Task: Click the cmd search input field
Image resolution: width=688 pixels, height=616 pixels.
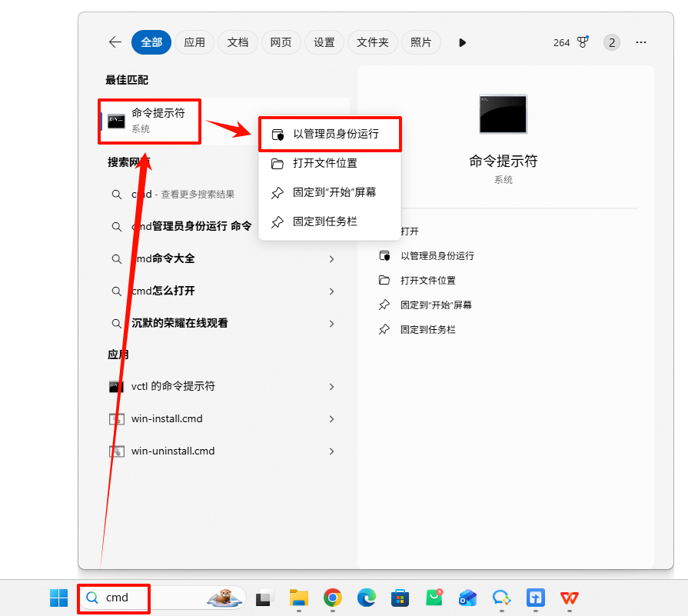Action: coord(115,598)
